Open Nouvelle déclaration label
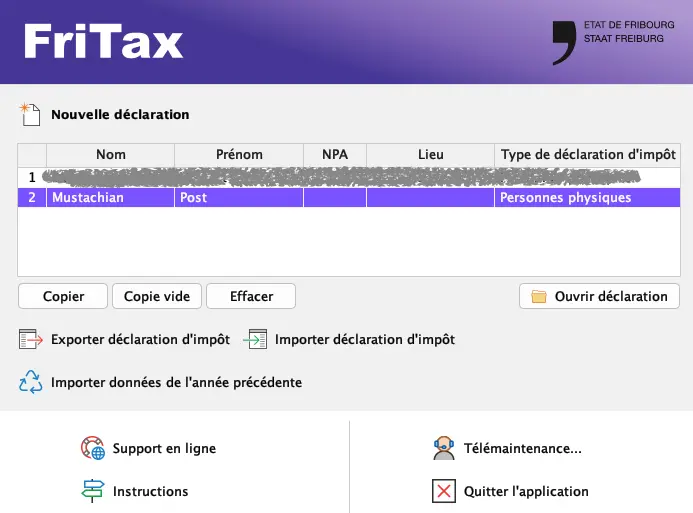The width and height of the screenshot is (693, 513). (x=120, y=114)
